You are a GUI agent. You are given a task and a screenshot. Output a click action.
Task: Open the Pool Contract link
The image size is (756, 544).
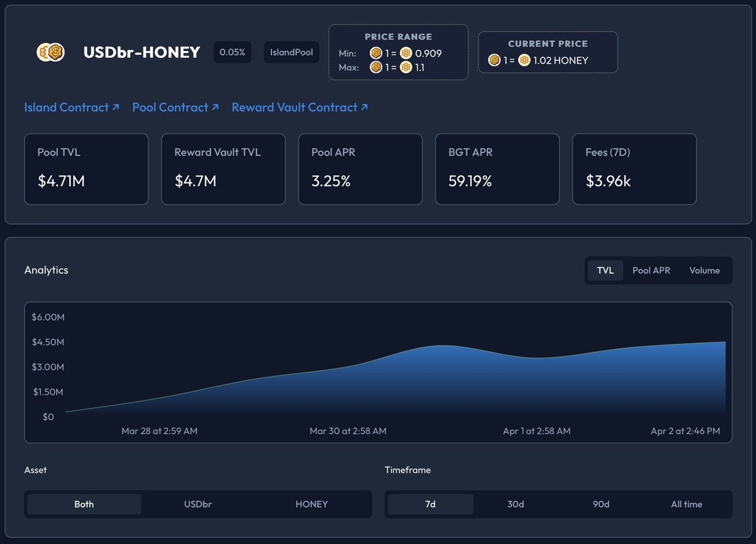[x=176, y=107]
